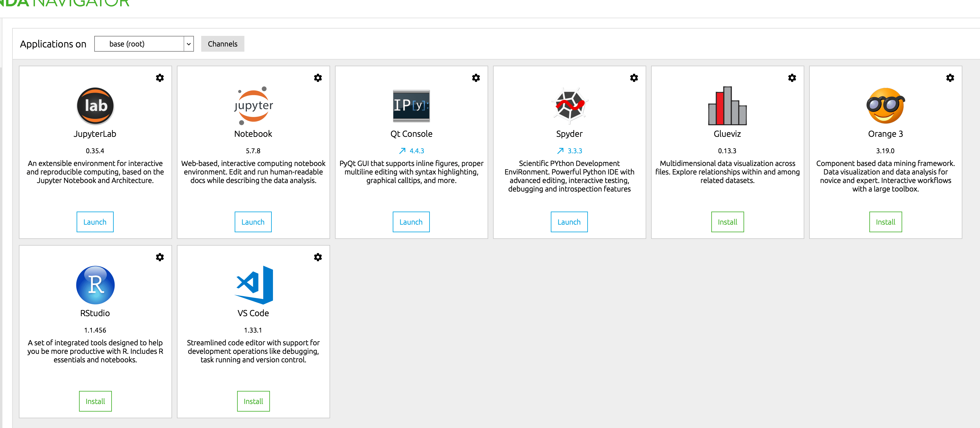This screenshot has height=428, width=980.
Task: Launch Jupyter Notebook
Action: click(x=253, y=222)
